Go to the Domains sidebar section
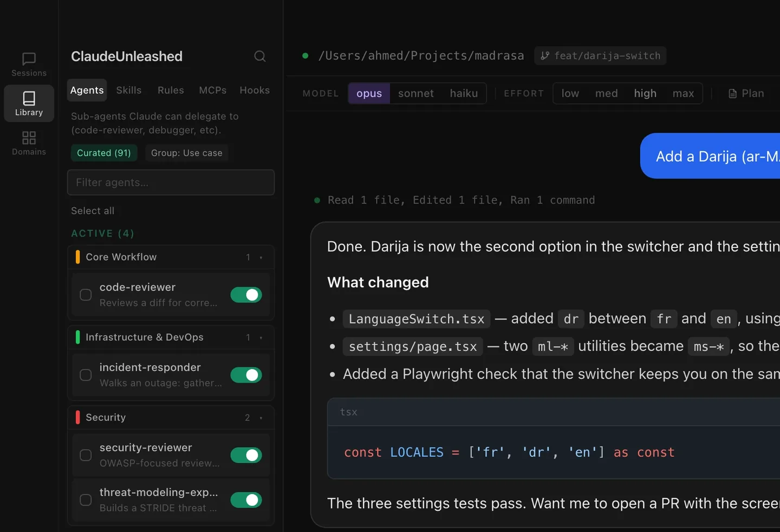780x532 pixels. pos(29,143)
